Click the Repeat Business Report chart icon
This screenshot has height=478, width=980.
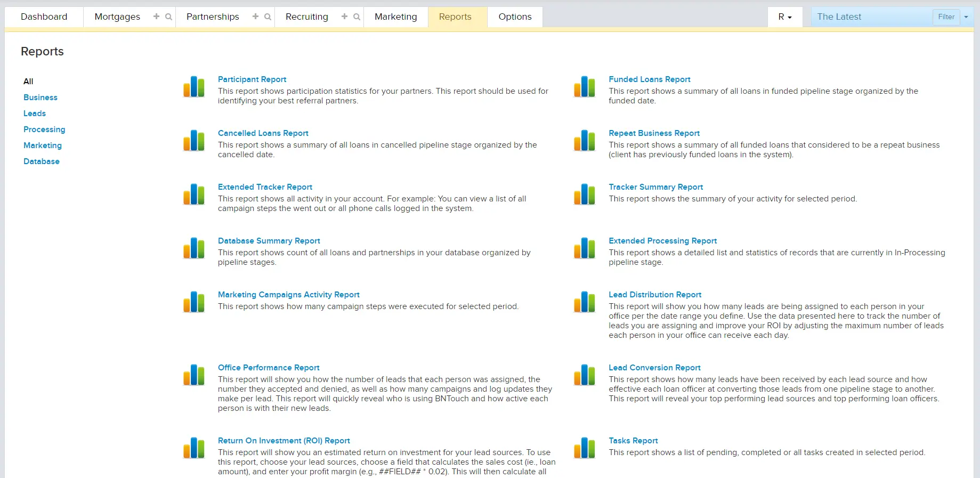click(x=585, y=140)
